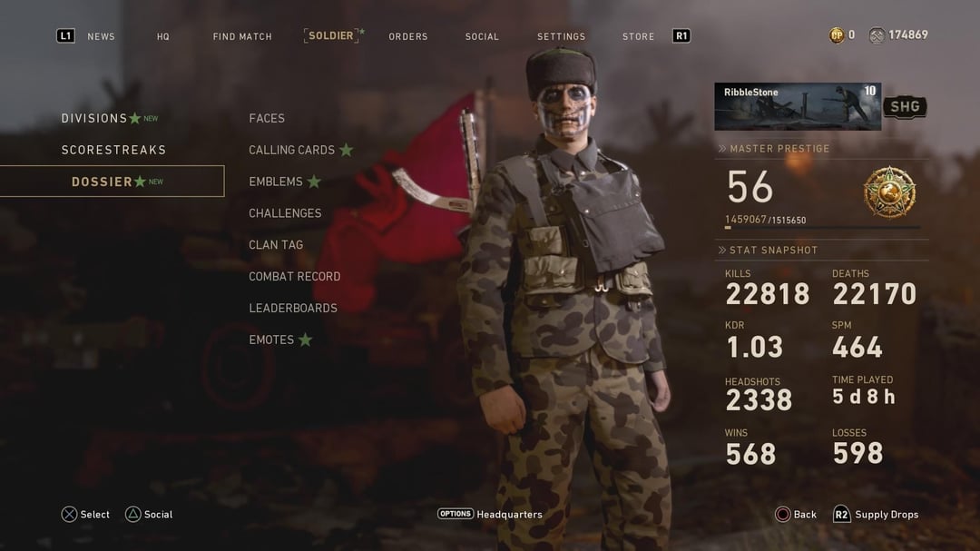Click the circle Back button icon

[x=782, y=514]
